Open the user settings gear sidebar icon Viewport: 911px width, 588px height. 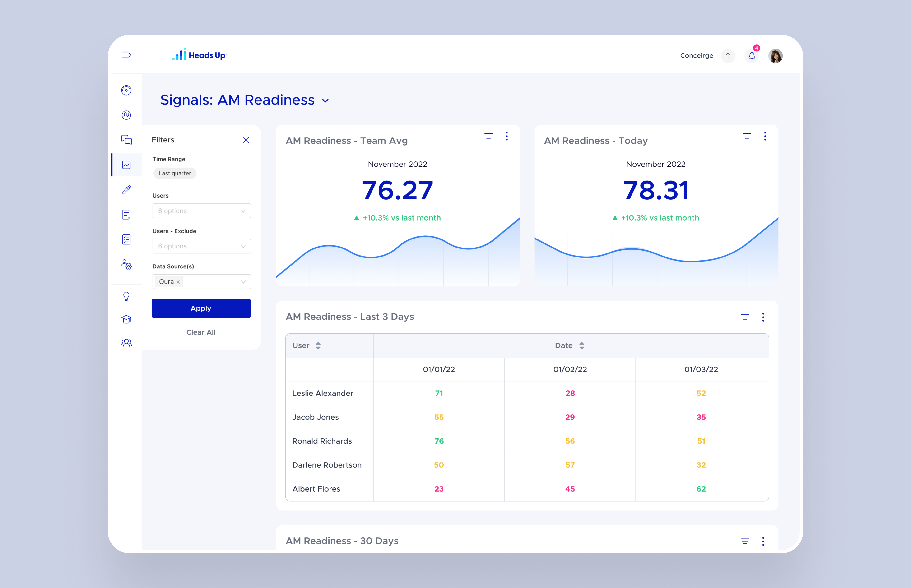[x=126, y=264]
